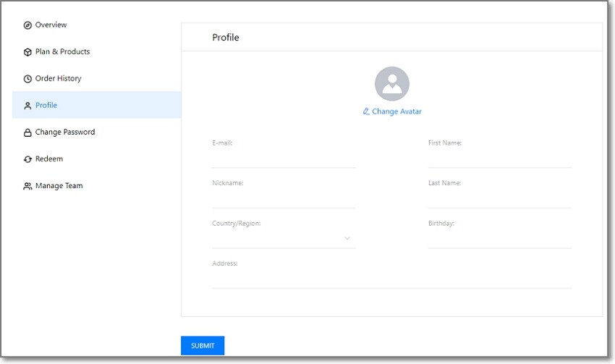This screenshot has height=364, width=615.
Task: Click the padlock icon beside Change Password
Action: (27, 132)
